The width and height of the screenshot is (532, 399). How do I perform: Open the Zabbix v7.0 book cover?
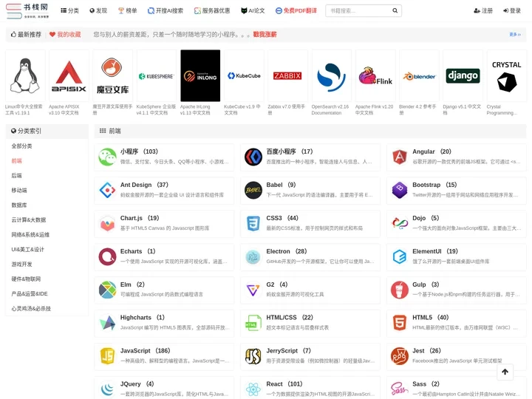[x=287, y=75]
